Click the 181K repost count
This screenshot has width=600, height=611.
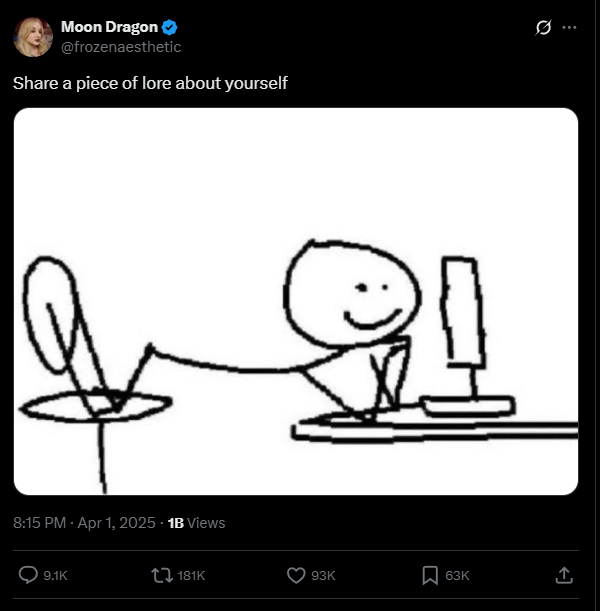click(x=191, y=575)
